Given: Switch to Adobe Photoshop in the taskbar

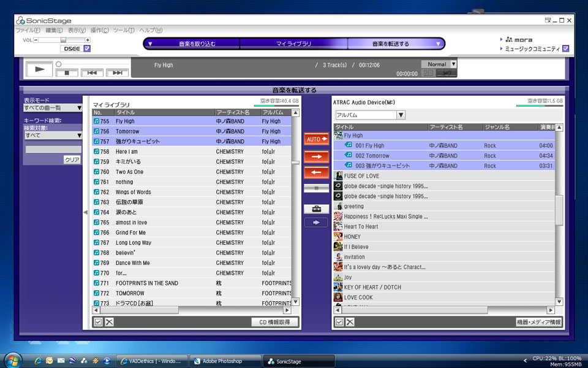Looking at the screenshot, I should pyautogui.click(x=225, y=361).
